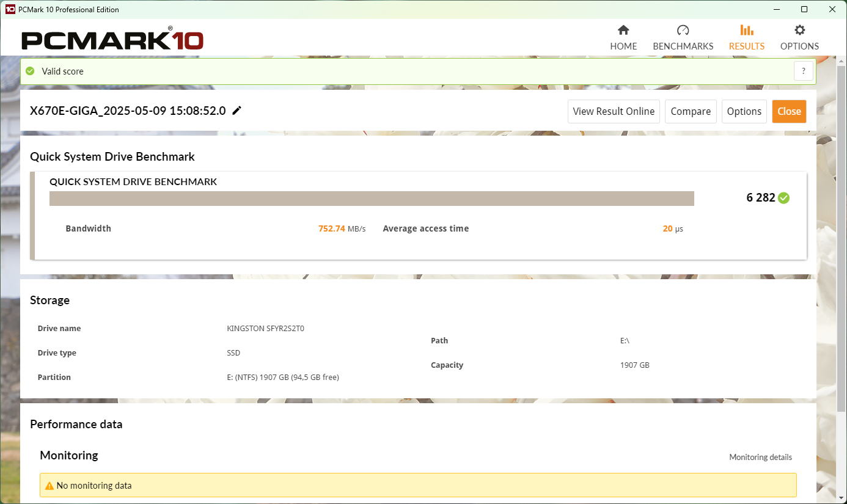This screenshot has height=504, width=847.
Task: Click the Drive name label
Action: pos(59,329)
